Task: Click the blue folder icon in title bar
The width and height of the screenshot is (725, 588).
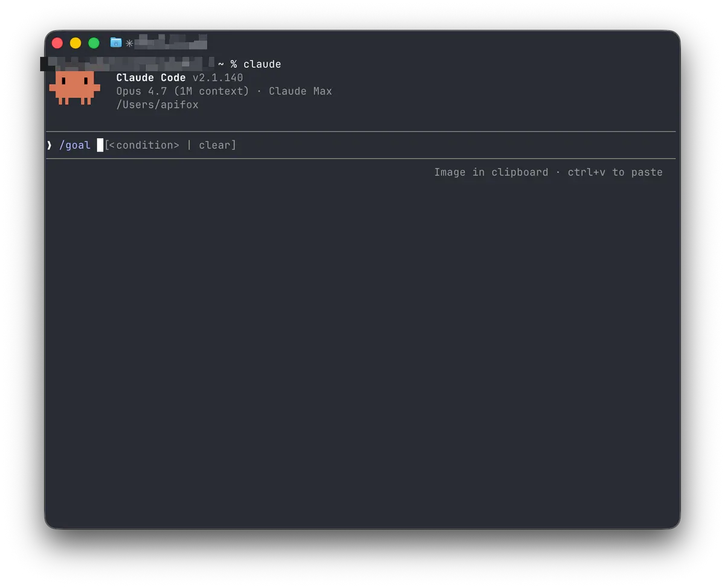Action: [116, 42]
